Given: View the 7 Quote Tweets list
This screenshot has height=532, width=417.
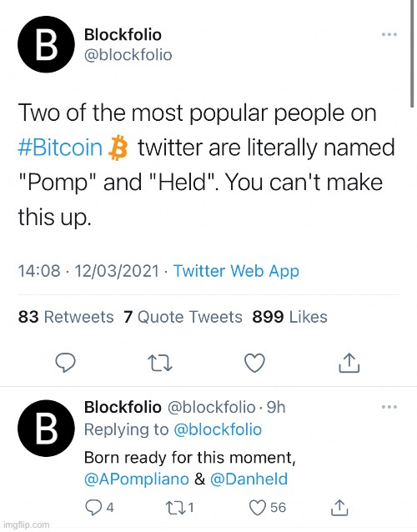Looking at the screenshot, I should 183,317.
